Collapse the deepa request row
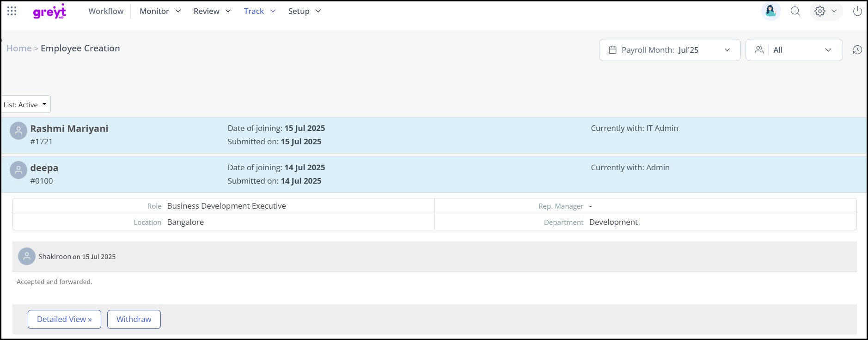This screenshot has width=868, height=340. (434, 174)
